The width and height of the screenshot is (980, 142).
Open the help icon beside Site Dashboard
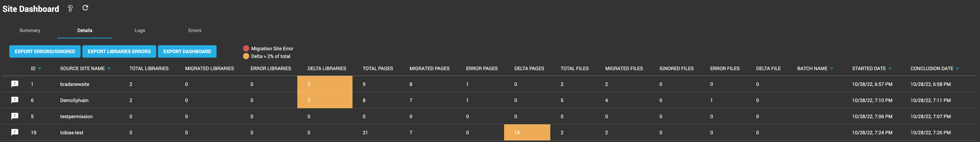click(x=70, y=8)
